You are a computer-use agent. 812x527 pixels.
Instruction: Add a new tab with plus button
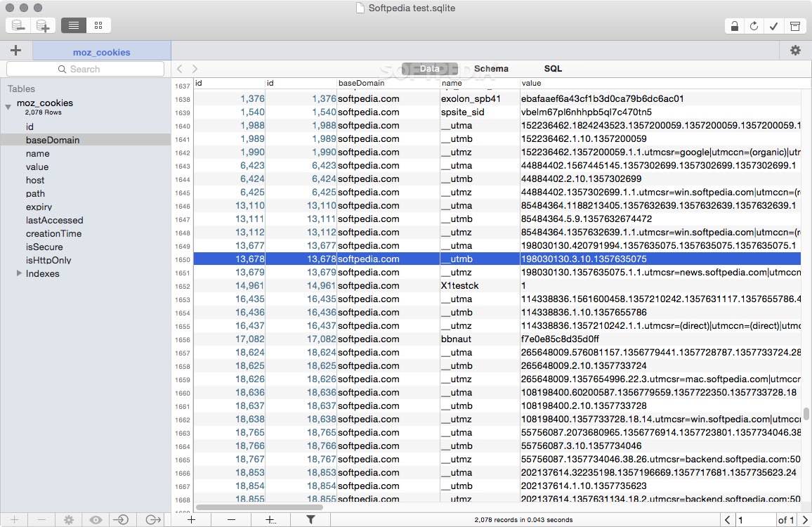pos(16,51)
